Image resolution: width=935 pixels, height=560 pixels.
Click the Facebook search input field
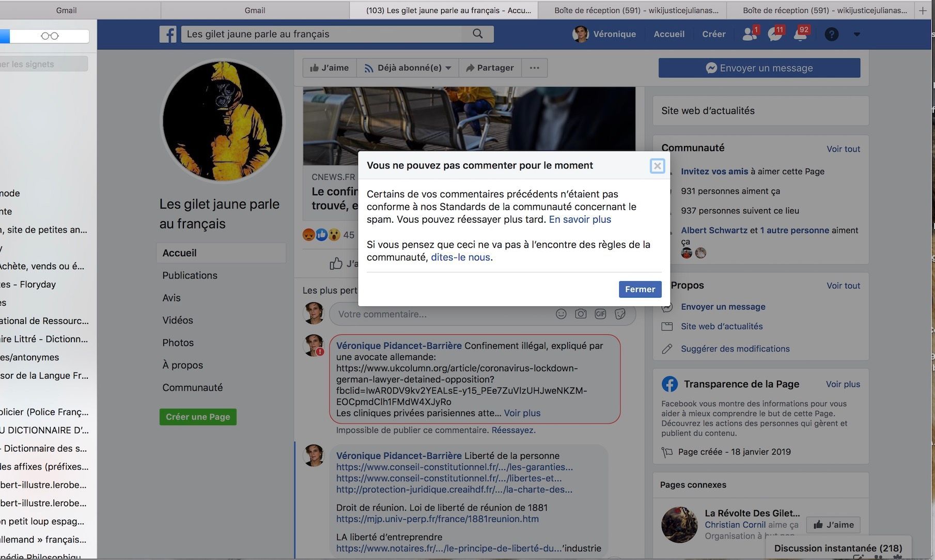point(320,34)
